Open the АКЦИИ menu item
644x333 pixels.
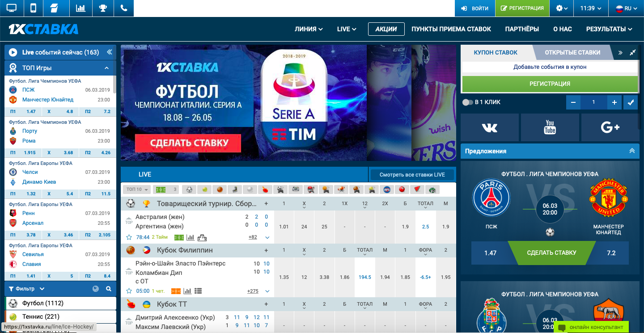tap(386, 29)
